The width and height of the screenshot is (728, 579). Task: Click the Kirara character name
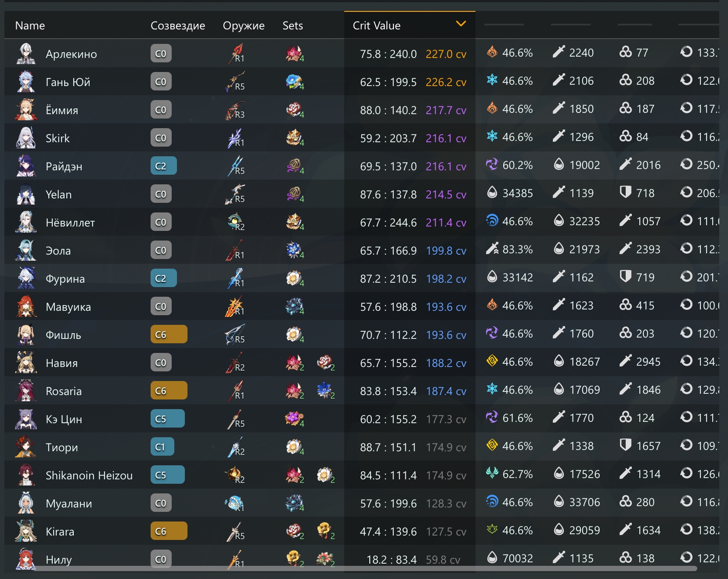coord(60,532)
